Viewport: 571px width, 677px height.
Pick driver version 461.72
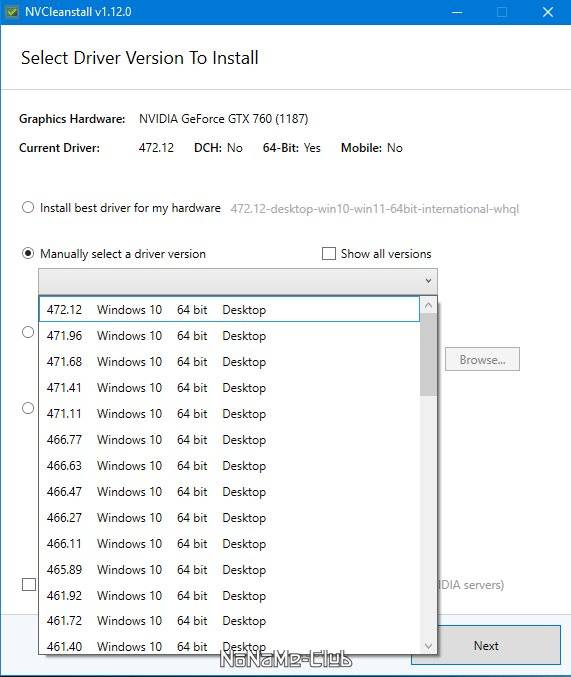[229, 620]
